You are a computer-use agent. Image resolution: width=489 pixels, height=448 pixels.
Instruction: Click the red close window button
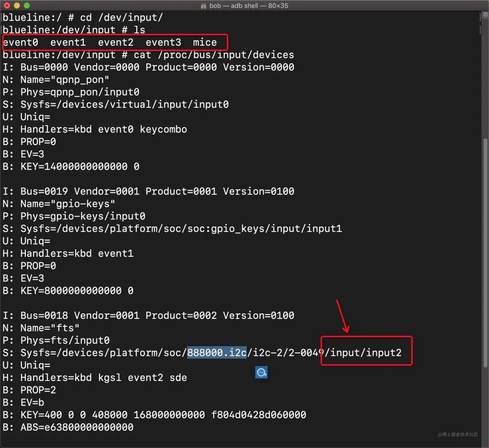[x=7, y=5]
